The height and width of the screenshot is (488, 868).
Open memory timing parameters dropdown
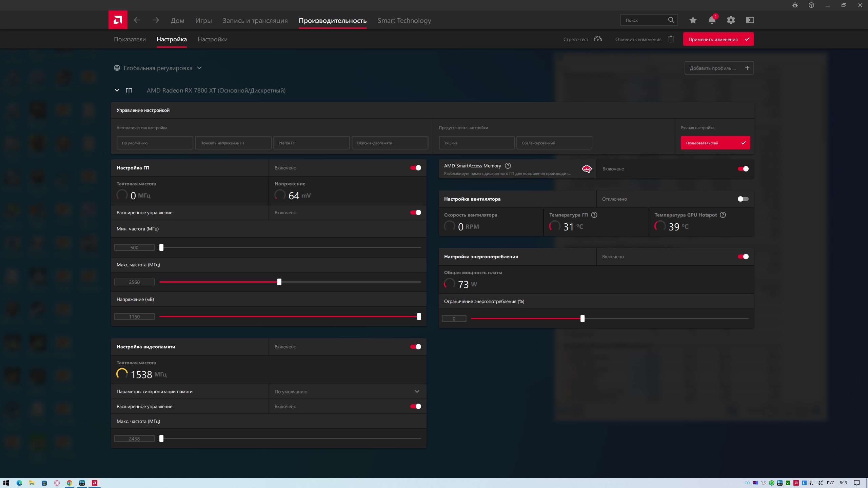417,391
